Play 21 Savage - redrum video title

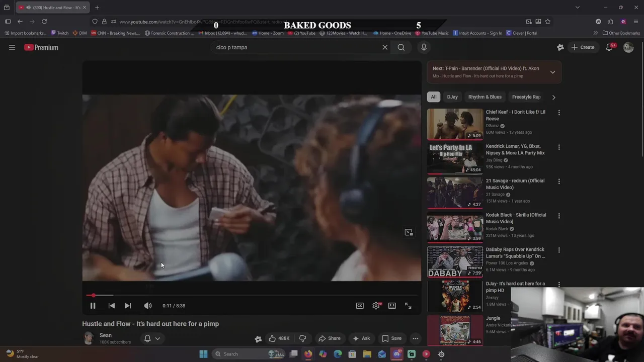click(515, 184)
